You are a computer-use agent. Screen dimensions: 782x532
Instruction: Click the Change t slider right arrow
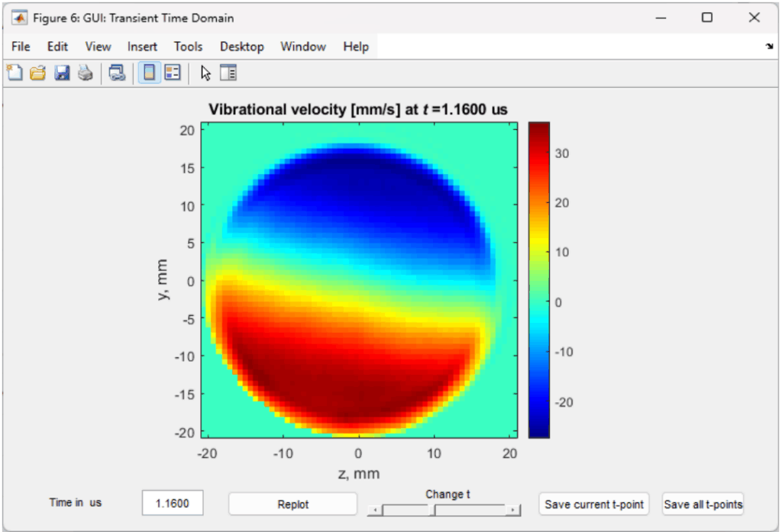515,510
